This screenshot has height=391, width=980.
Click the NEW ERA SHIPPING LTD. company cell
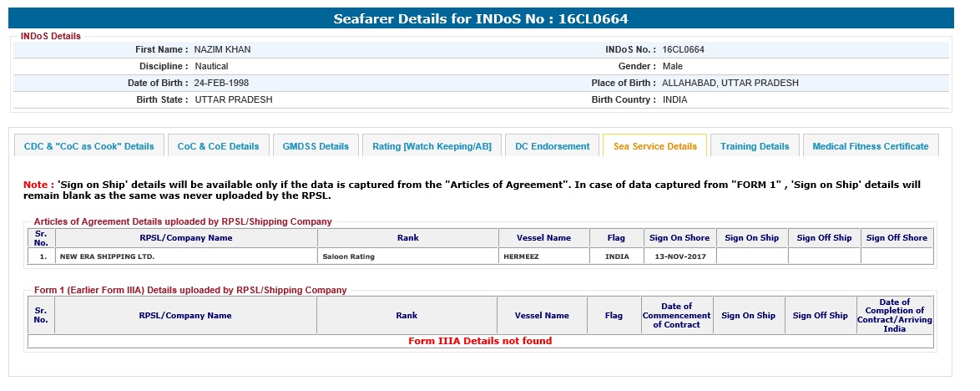(x=107, y=256)
